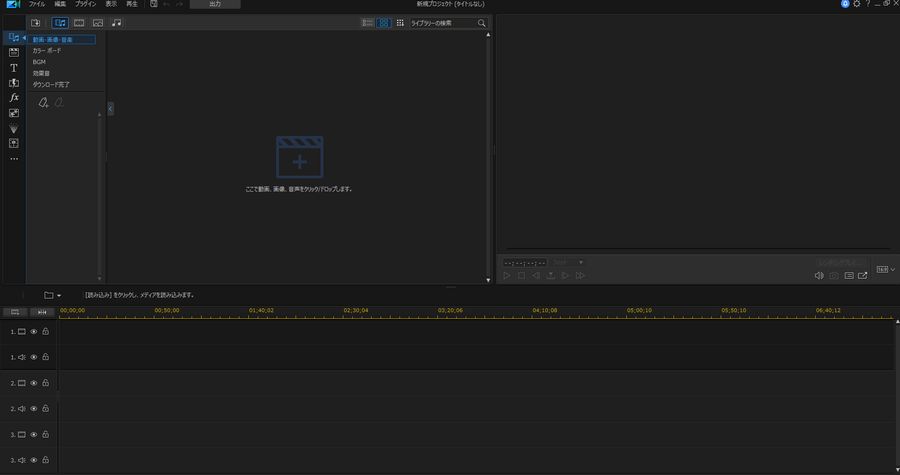
Task: Collapse the library category panel arrow
Action: (x=110, y=108)
